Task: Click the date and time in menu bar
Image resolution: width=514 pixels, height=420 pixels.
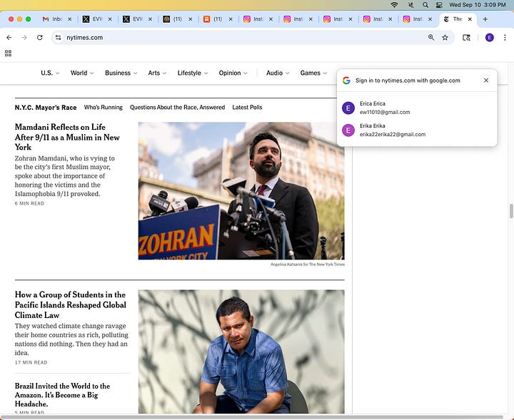Action: point(478,5)
